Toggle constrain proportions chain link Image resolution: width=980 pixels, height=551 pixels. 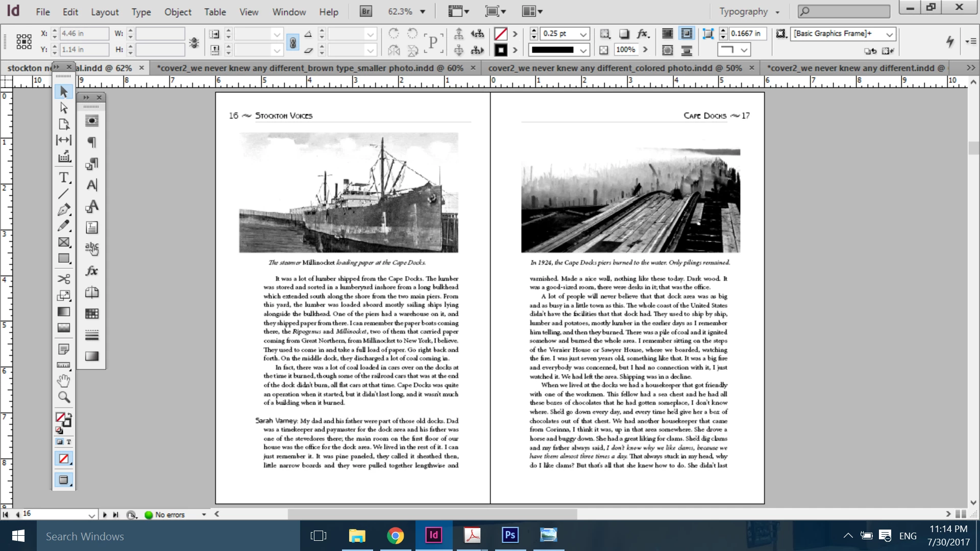coord(292,42)
